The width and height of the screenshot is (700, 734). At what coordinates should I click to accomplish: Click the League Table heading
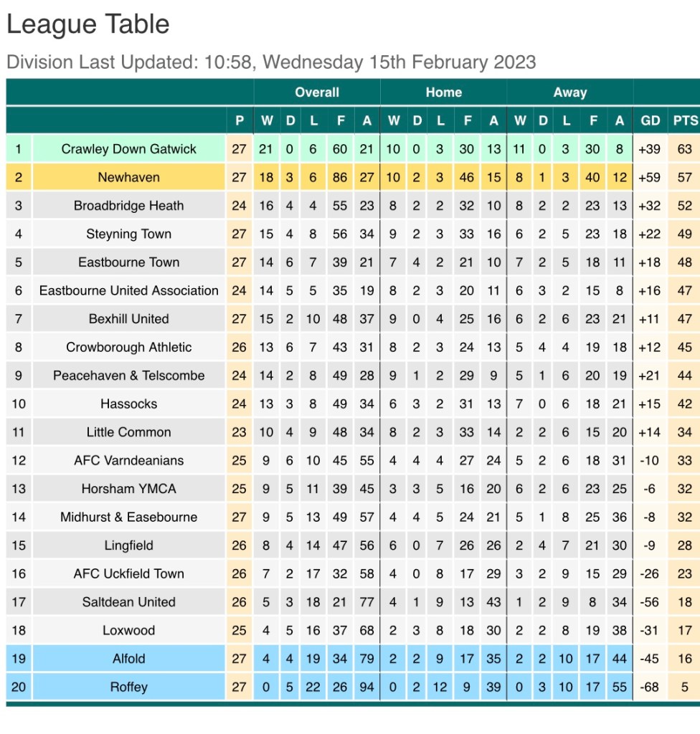tap(88, 24)
